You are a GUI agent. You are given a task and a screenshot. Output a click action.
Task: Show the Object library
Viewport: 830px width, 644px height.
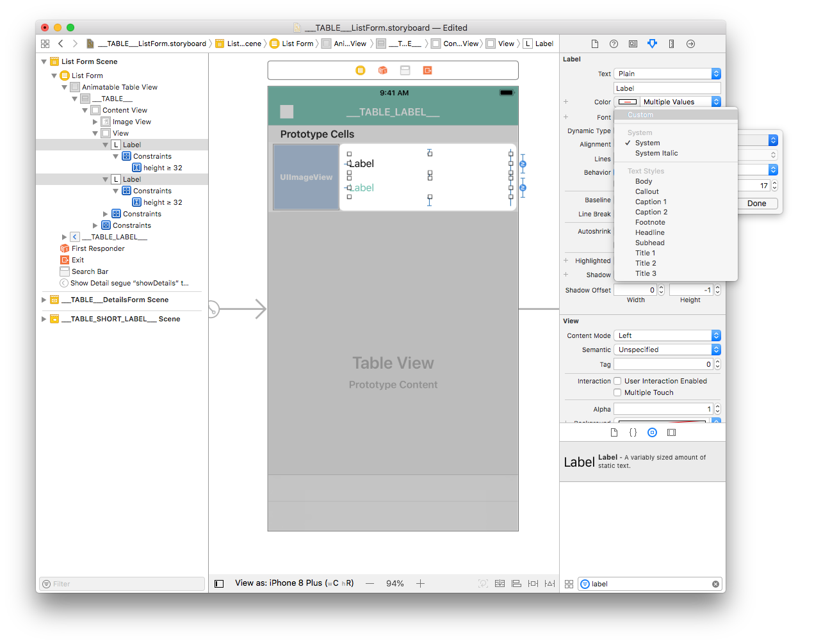click(x=652, y=433)
